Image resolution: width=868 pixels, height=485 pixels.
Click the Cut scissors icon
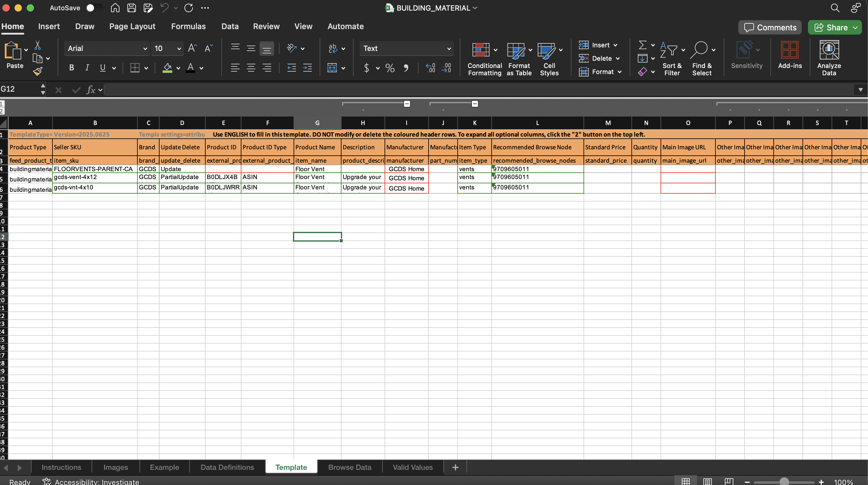[38, 46]
